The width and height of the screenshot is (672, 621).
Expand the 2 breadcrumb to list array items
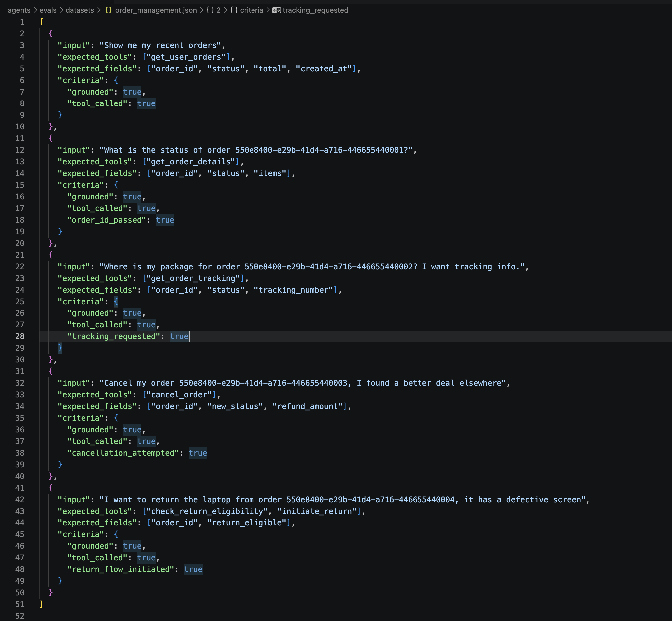219,10
